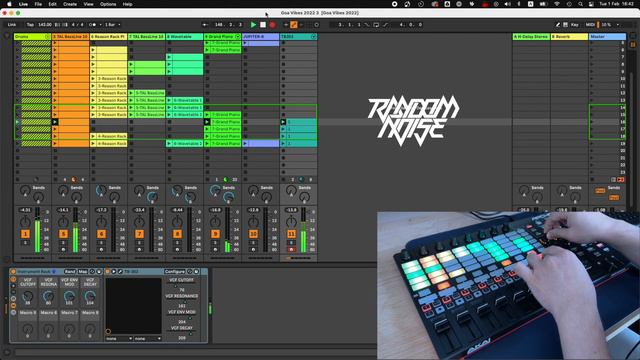Click Send A knob on Drums track

click(25, 190)
